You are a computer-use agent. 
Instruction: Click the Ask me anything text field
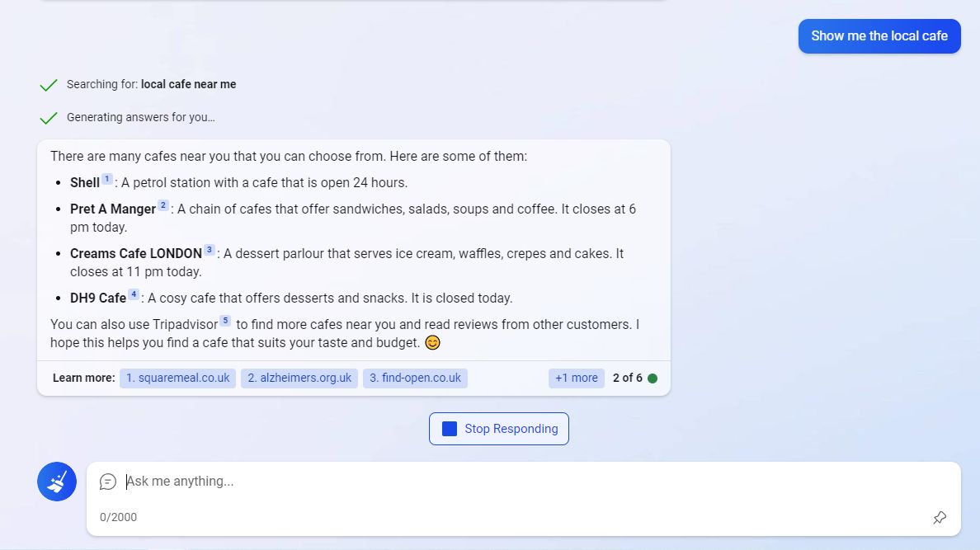click(524, 482)
